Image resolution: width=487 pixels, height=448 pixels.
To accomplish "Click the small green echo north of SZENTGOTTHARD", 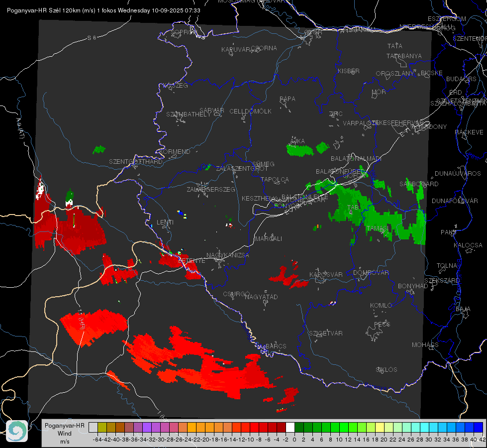I will point(99,149).
